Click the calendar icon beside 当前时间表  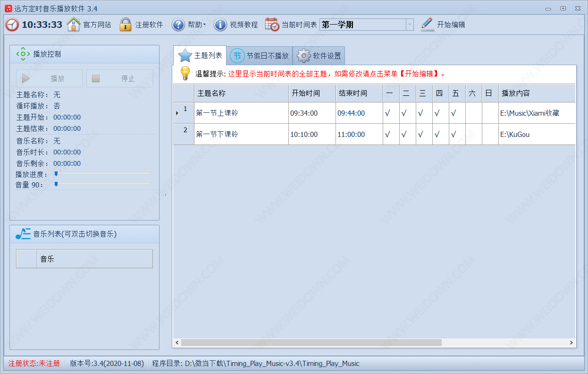coord(272,25)
